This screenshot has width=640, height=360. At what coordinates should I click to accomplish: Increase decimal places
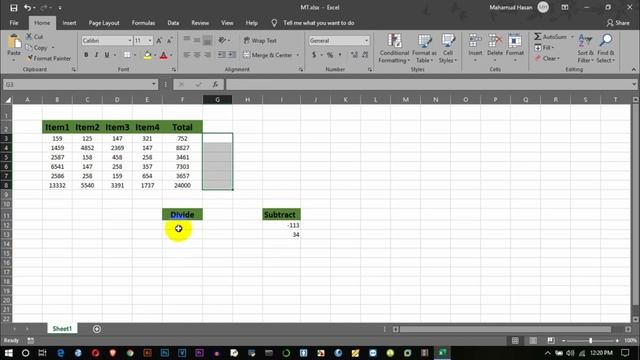click(x=354, y=55)
